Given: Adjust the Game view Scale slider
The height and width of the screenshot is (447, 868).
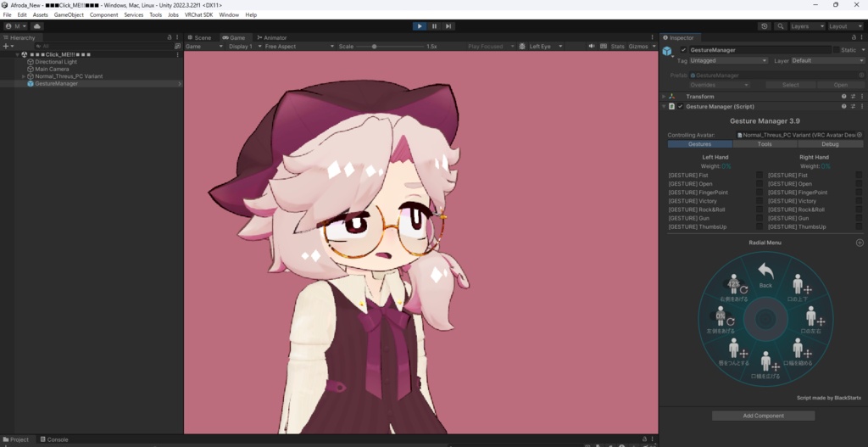Looking at the screenshot, I should 387,47.
